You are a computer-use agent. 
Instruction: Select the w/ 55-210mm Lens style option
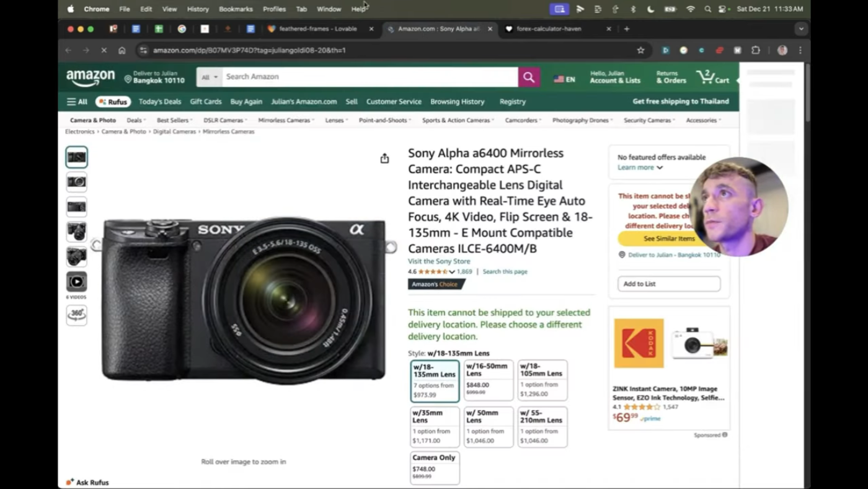coord(542,427)
